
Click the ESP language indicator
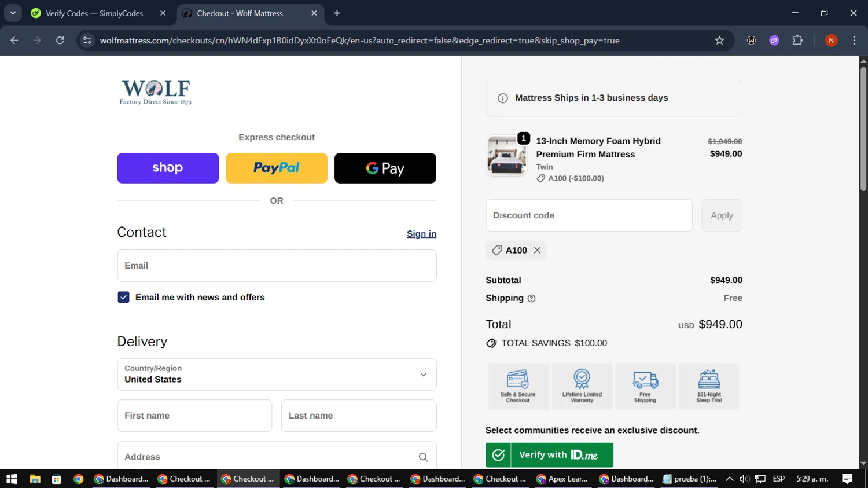click(x=779, y=479)
